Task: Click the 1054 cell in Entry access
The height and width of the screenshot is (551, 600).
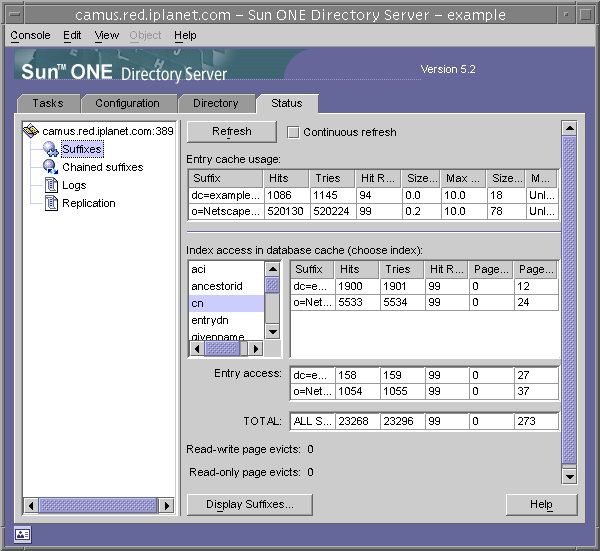Action: coord(358,391)
